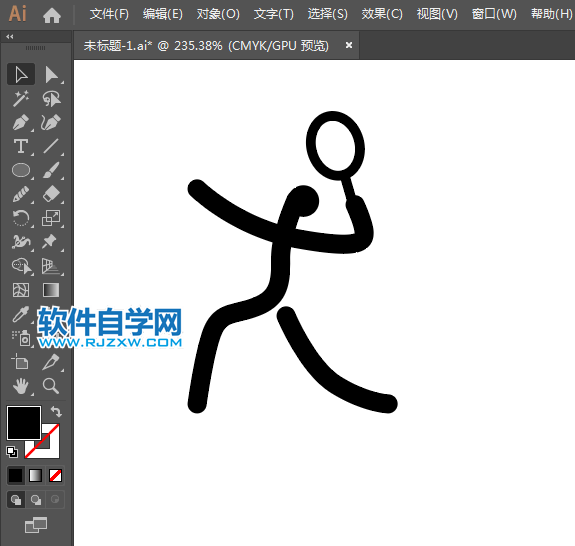The image size is (575, 546).
Task: Open the 视图(V) menu
Action: point(437,14)
